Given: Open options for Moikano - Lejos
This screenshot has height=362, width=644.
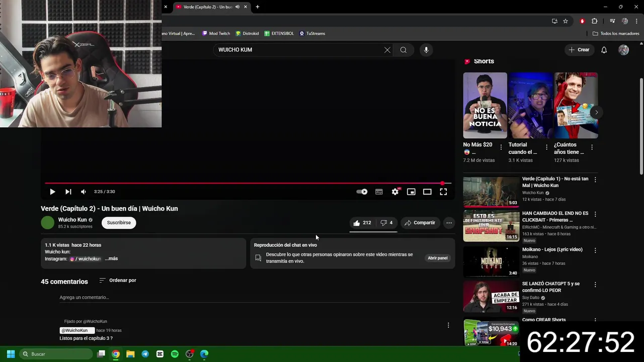Looking at the screenshot, I should [595, 250].
